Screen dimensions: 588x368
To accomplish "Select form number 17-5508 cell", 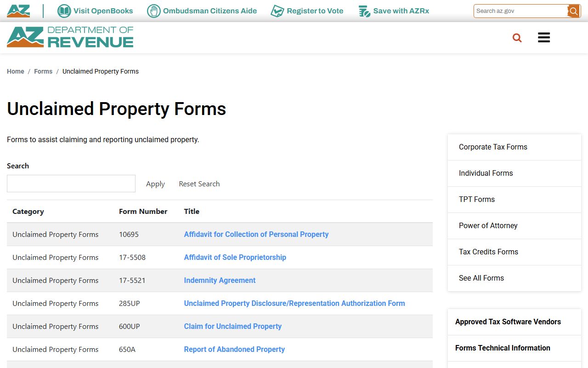I will click(132, 257).
